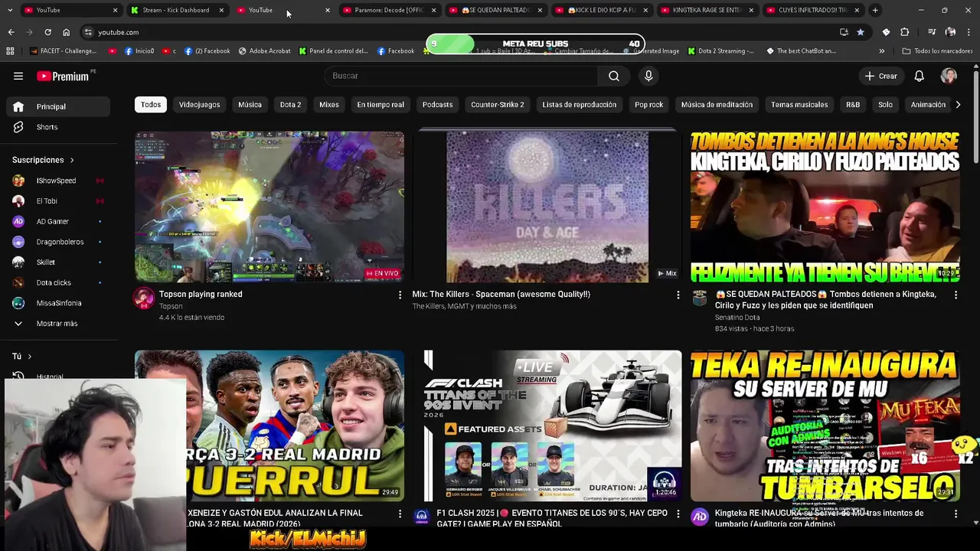Select the Counter-Strike 2 chip
The width and height of the screenshot is (980, 551).
tap(498, 105)
